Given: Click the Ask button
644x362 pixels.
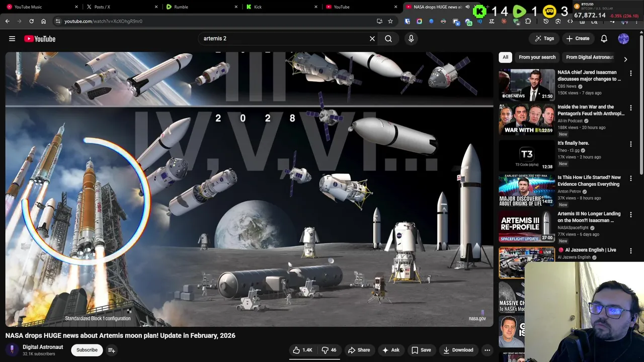Looking at the screenshot, I should [x=390, y=350].
